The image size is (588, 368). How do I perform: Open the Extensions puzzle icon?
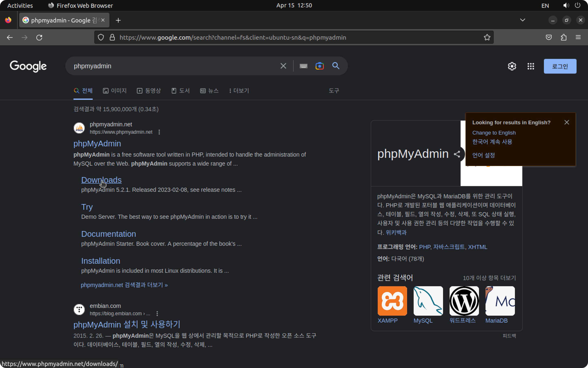pyautogui.click(x=563, y=37)
